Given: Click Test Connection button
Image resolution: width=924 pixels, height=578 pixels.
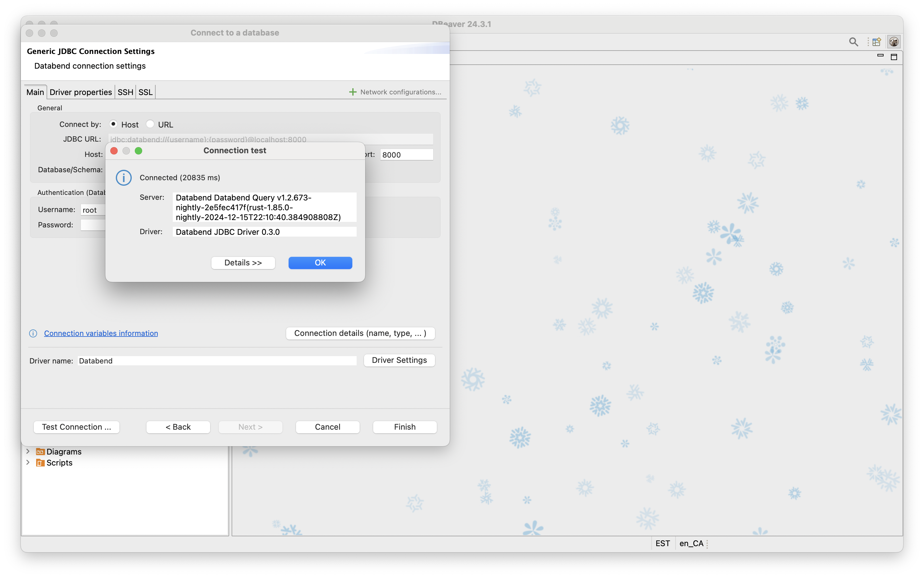Looking at the screenshot, I should click(76, 427).
